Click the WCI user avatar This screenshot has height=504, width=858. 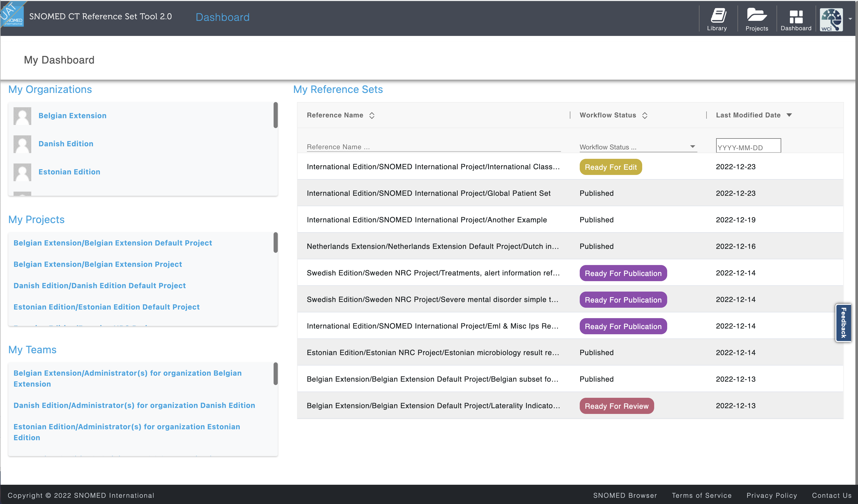(x=831, y=20)
